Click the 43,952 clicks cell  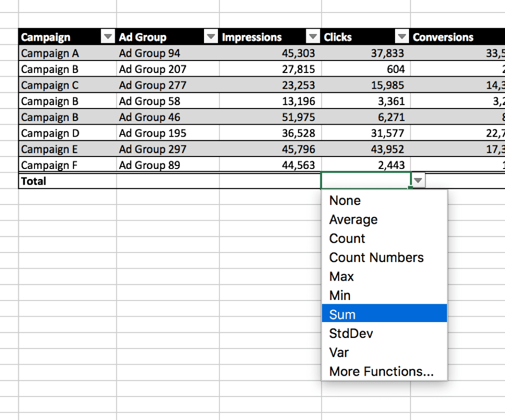coord(366,149)
